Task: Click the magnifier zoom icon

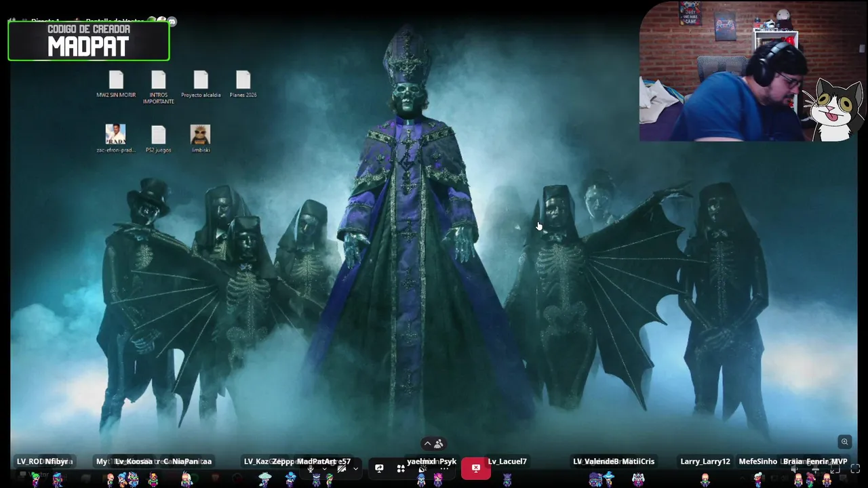Action: 844,442
